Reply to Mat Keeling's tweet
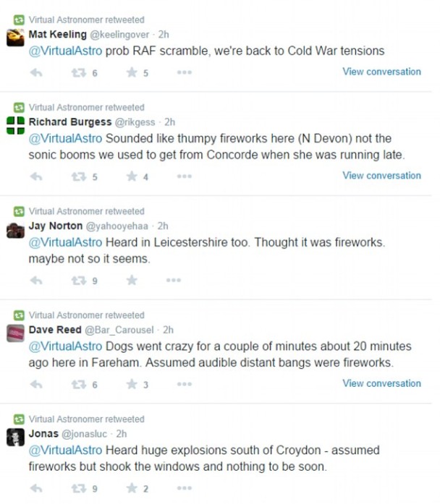Image resolution: width=440 pixels, height=504 pixels. pos(35,72)
